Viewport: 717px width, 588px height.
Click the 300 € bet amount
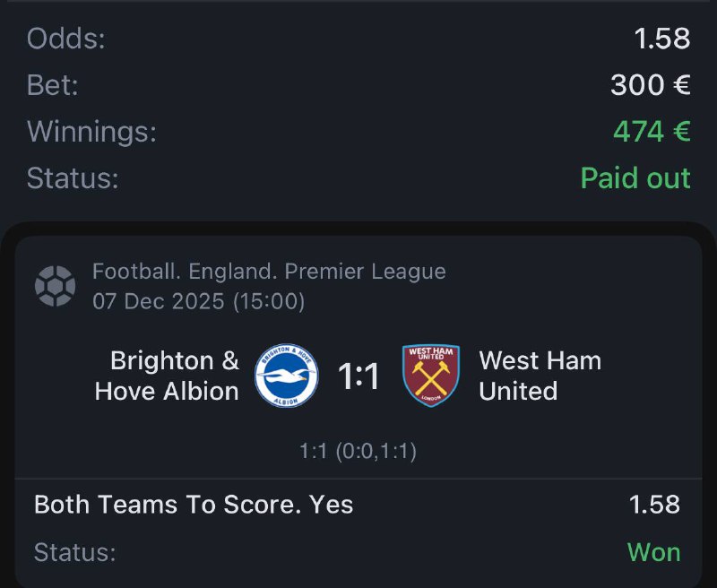(650, 85)
